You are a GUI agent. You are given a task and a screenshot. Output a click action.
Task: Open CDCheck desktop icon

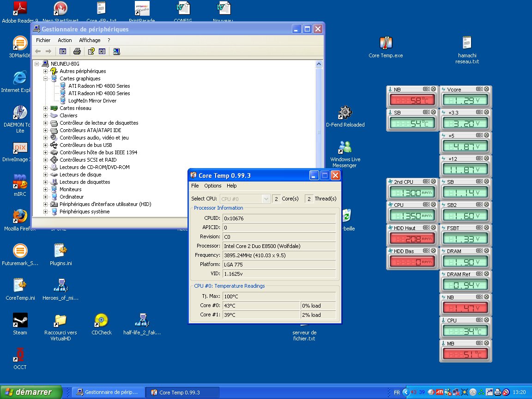(102, 324)
